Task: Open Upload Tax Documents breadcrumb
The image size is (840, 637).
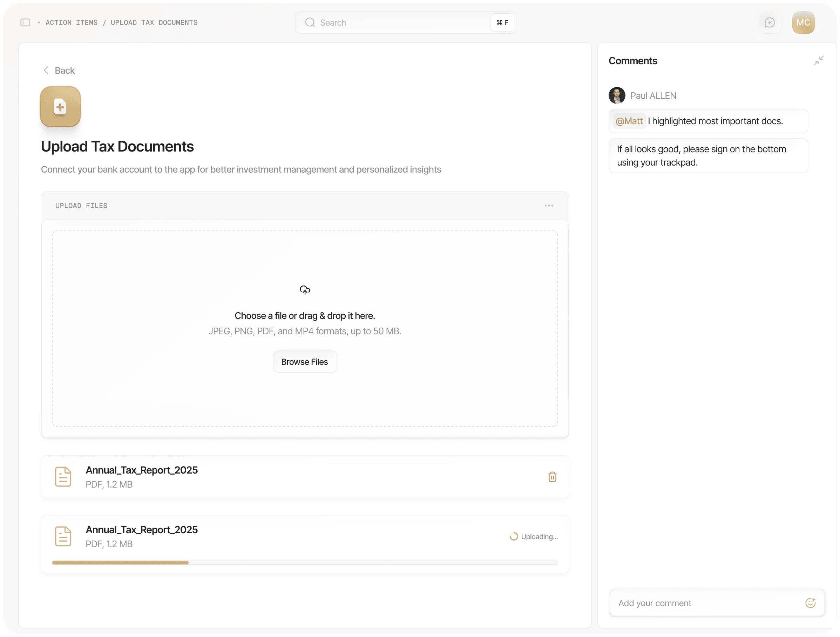Action: pyautogui.click(x=154, y=22)
